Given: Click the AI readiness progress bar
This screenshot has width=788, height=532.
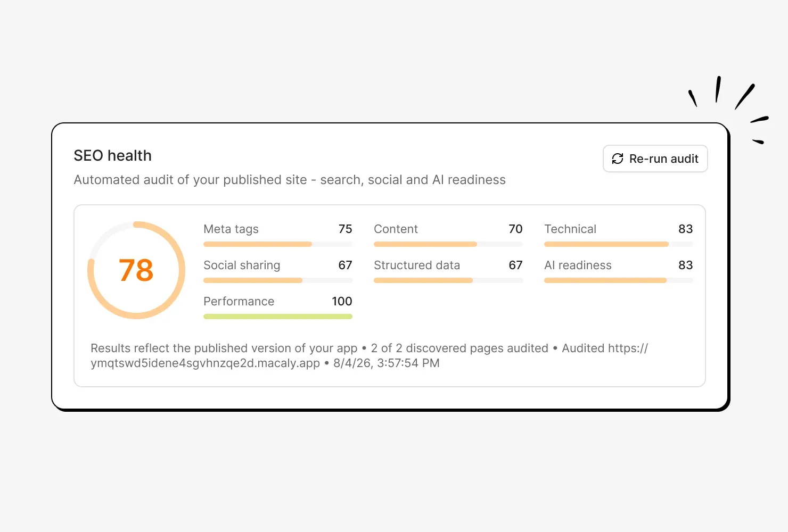Looking at the screenshot, I should click(619, 280).
